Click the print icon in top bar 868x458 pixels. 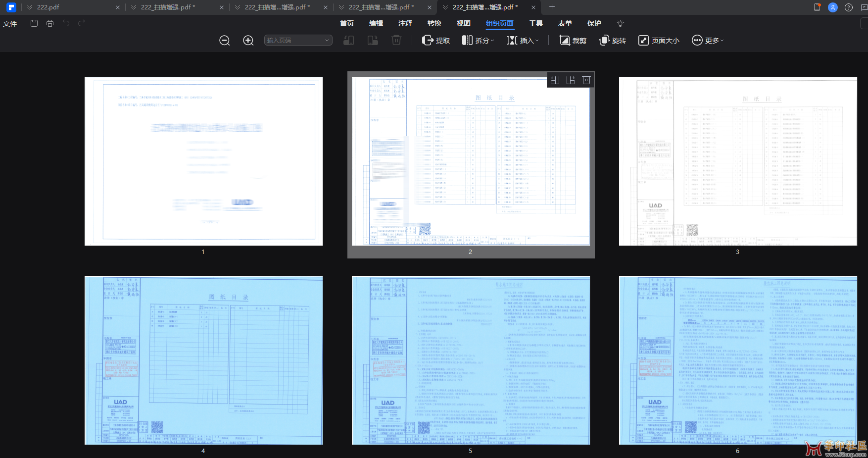click(x=50, y=23)
